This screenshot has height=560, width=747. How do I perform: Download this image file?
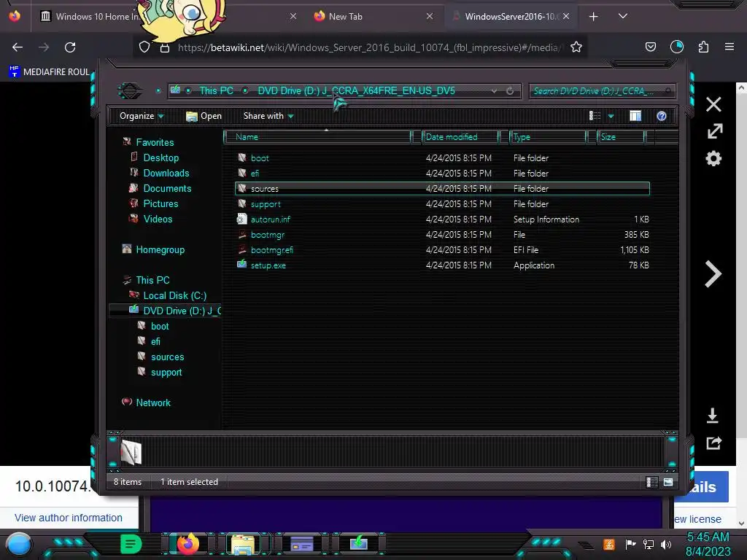pos(712,416)
